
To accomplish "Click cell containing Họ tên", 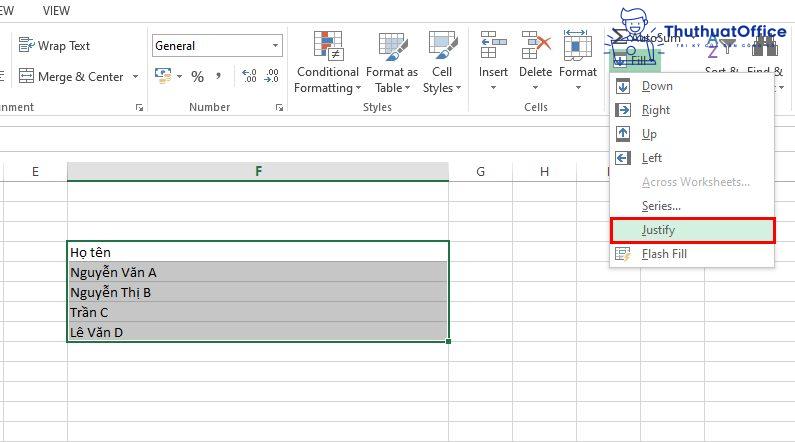I will [x=258, y=252].
